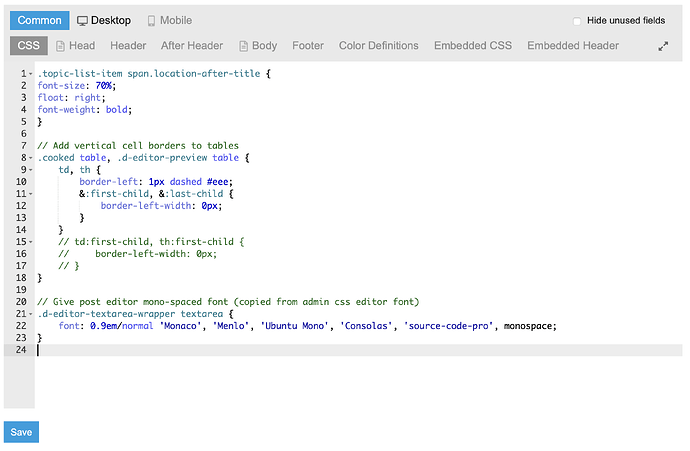Enable the Hide unused fields checkbox
This screenshot has height=451, width=690.
pyautogui.click(x=576, y=21)
